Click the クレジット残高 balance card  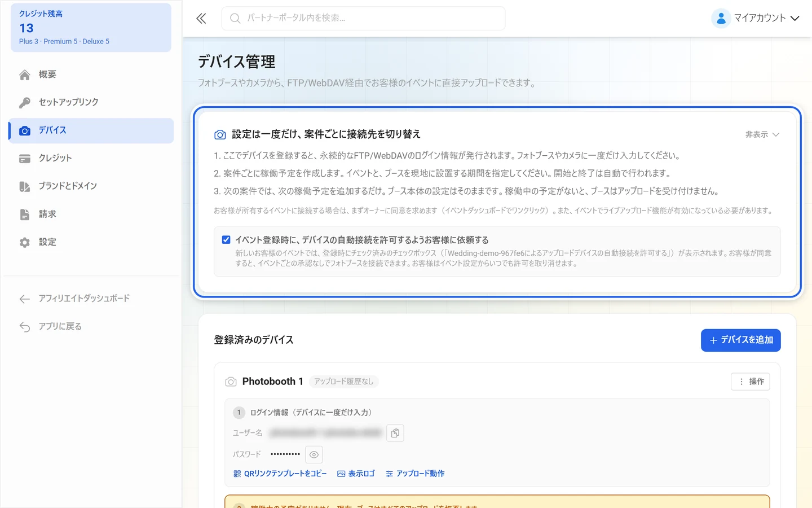pyautogui.click(x=91, y=28)
